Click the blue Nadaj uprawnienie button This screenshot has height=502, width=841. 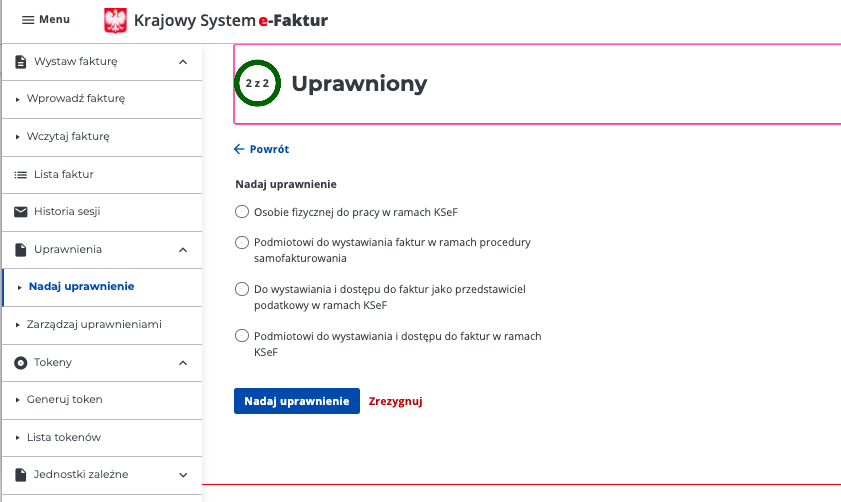point(297,401)
